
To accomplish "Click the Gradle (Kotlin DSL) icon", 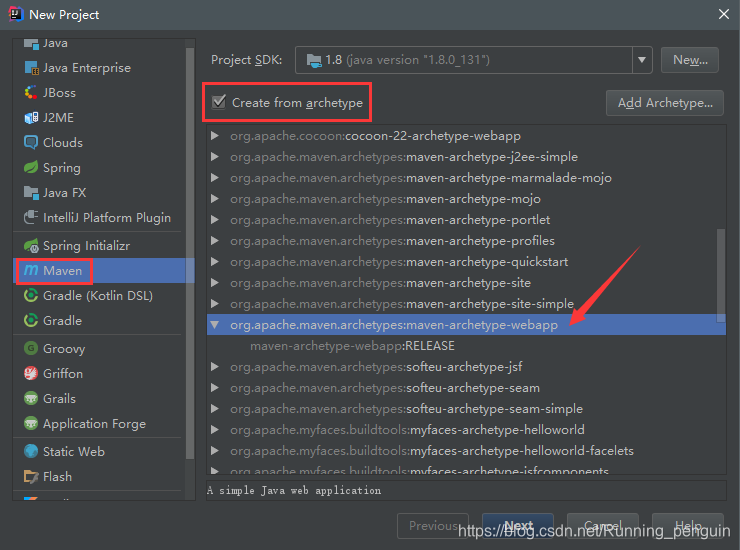I will click(31, 296).
